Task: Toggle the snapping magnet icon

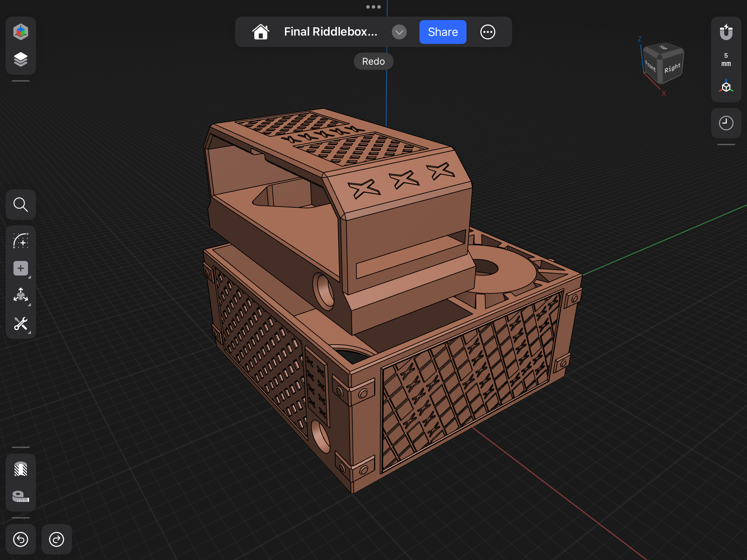Action: (726, 32)
